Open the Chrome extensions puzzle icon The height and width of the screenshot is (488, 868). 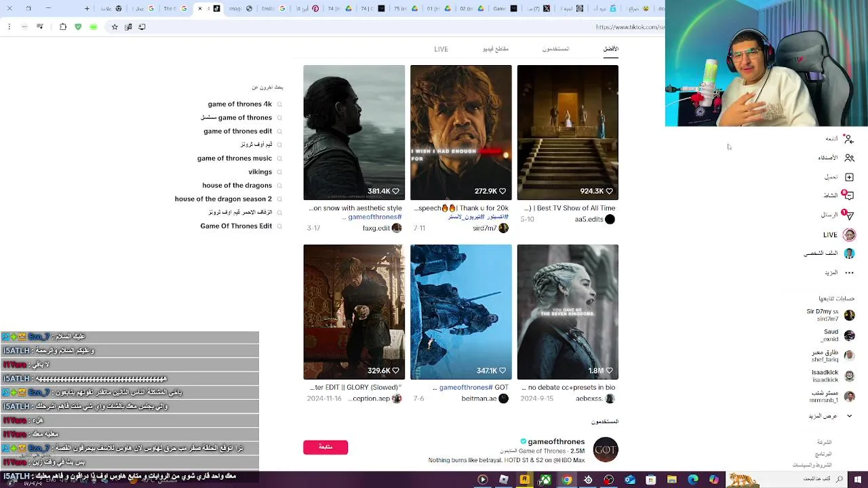63,27
